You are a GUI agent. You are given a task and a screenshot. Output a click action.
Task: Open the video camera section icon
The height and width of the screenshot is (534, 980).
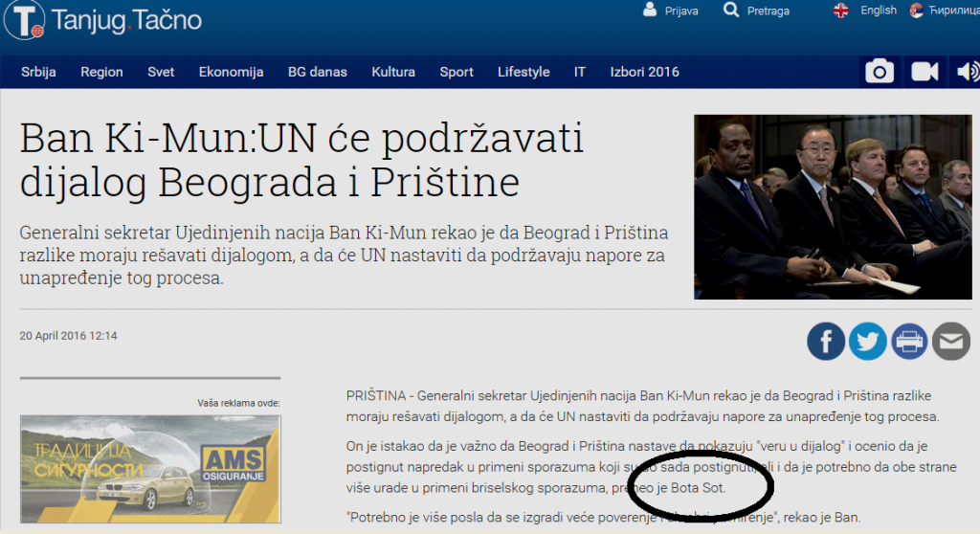pyautogui.click(x=924, y=72)
